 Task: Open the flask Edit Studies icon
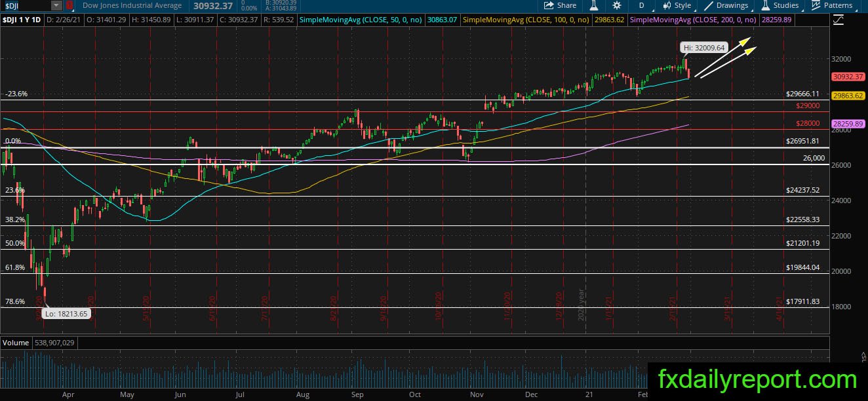[593, 5]
